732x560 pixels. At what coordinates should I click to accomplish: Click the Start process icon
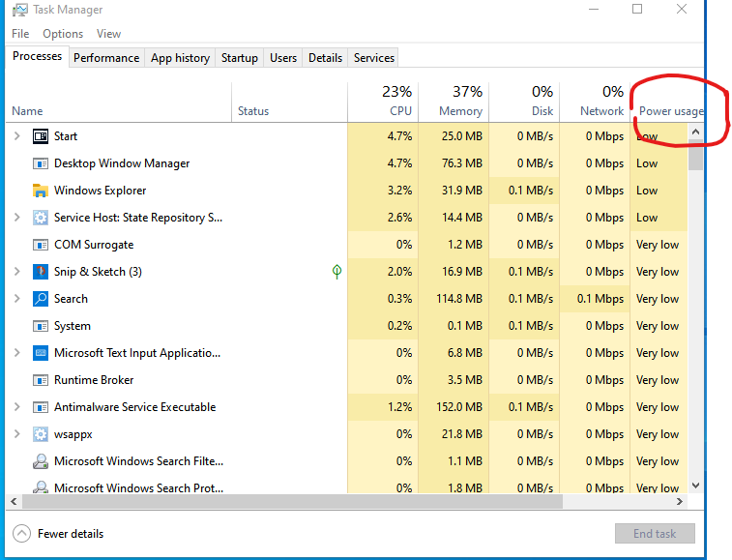pos(41,136)
